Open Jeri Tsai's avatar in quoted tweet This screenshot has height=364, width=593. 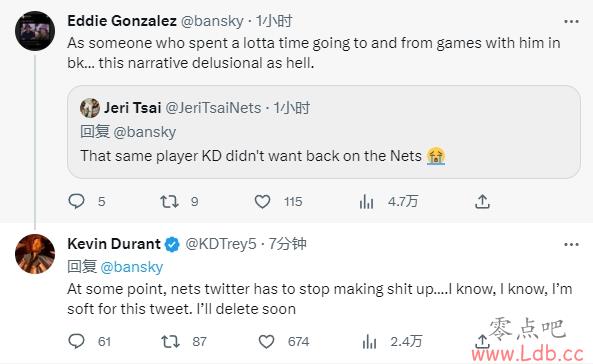click(90, 108)
